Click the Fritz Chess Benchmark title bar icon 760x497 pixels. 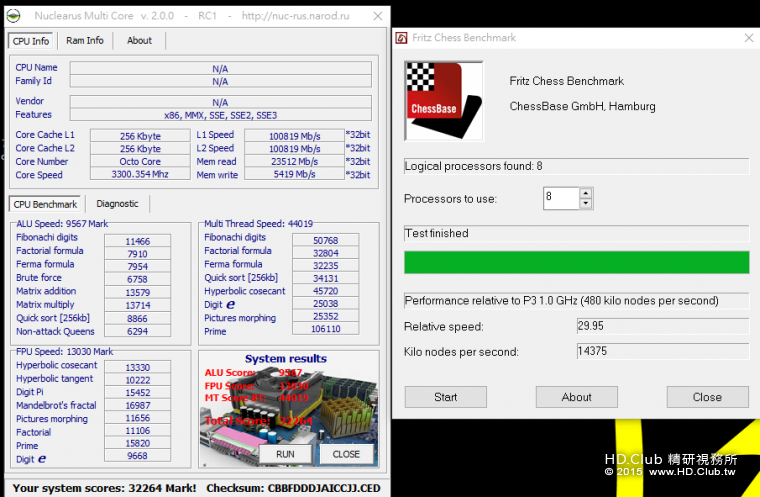(x=401, y=38)
